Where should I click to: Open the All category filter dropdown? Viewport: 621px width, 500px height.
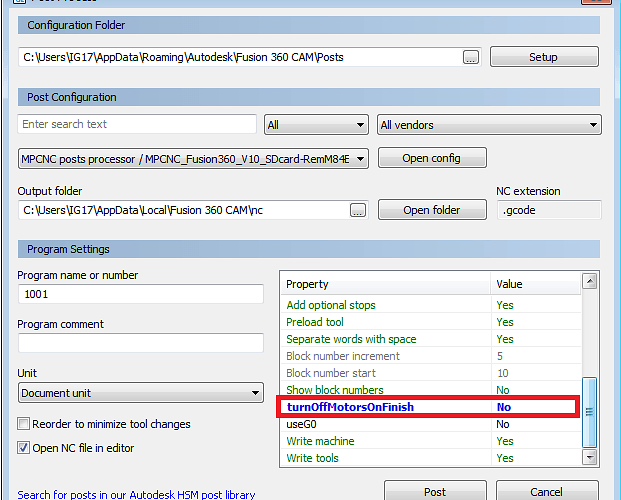click(x=316, y=125)
